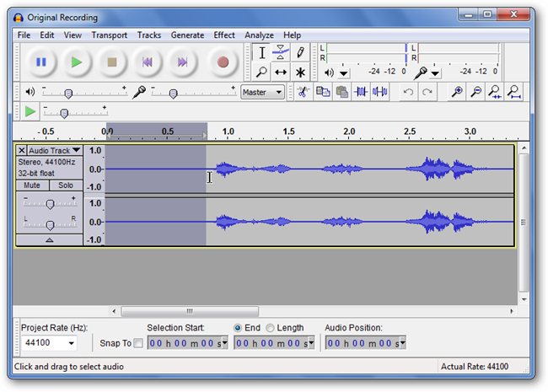This screenshot has width=548, height=392.
Task: Open the File menu
Action: tap(24, 35)
